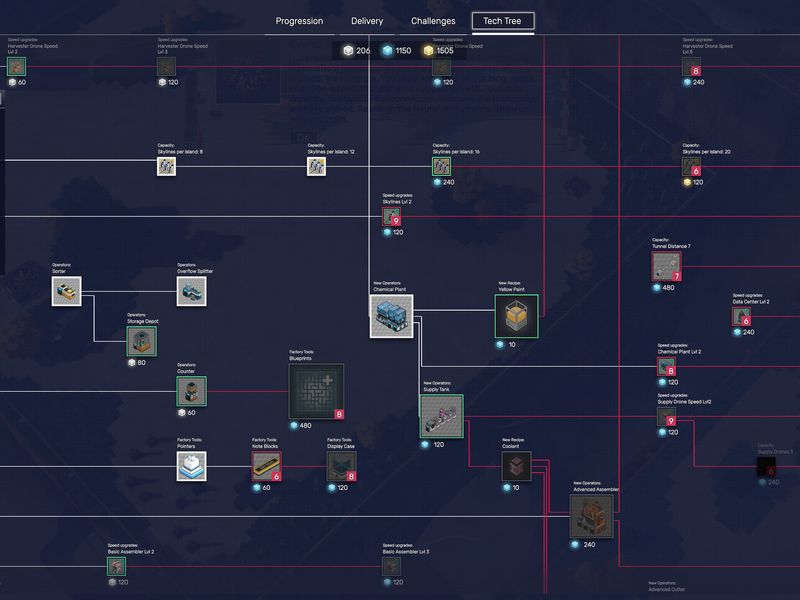Image resolution: width=800 pixels, height=600 pixels.
Task: Go to the Challenges tab
Action: click(x=433, y=21)
